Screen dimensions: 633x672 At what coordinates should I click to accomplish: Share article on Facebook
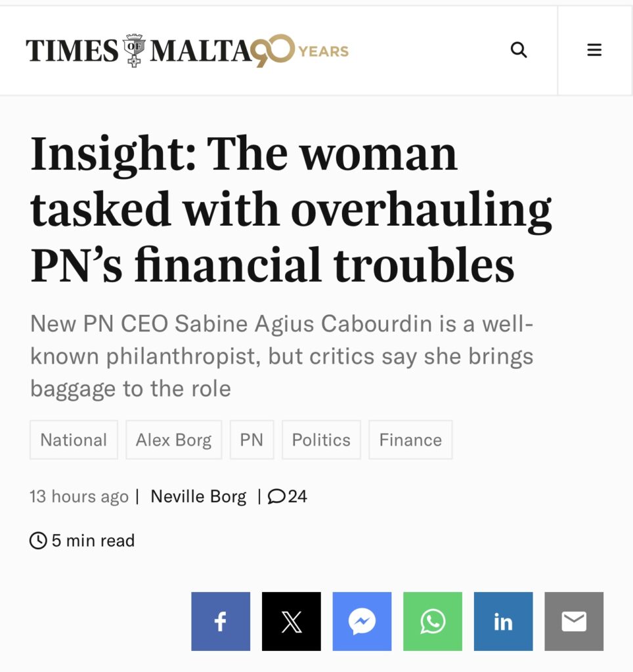(221, 621)
